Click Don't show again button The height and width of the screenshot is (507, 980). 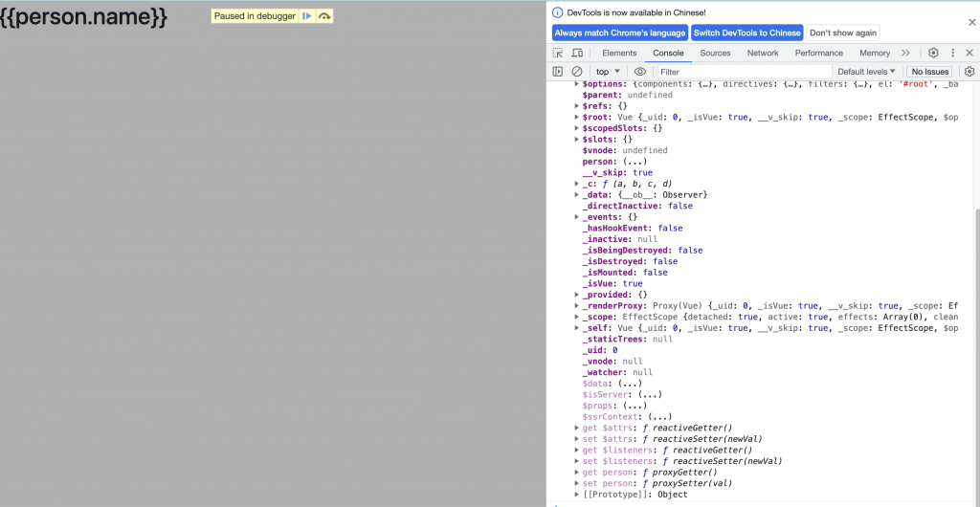[x=842, y=33]
